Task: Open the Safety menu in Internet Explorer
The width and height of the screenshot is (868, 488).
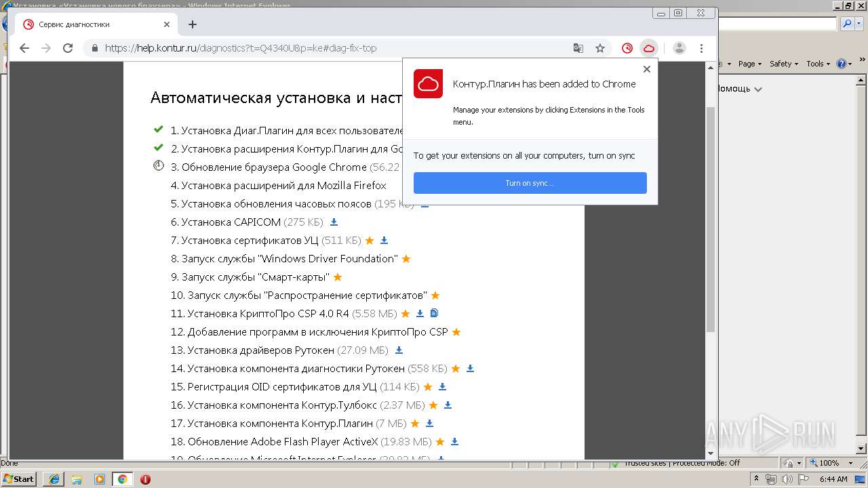Action: (784, 64)
